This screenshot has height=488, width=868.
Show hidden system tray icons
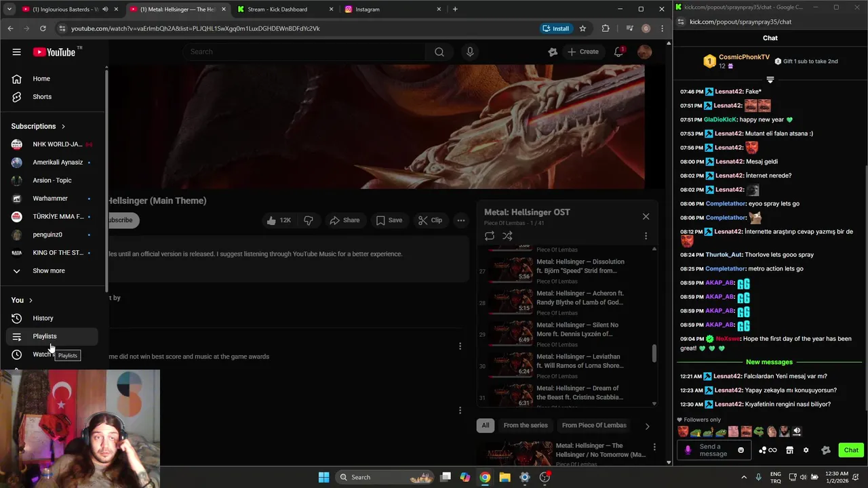(x=744, y=477)
